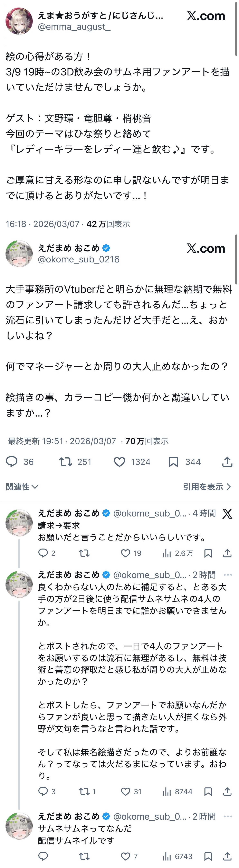Like the main post with 1324 likes
This screenshot has width=239, height=868.
[x=119, y=462]
